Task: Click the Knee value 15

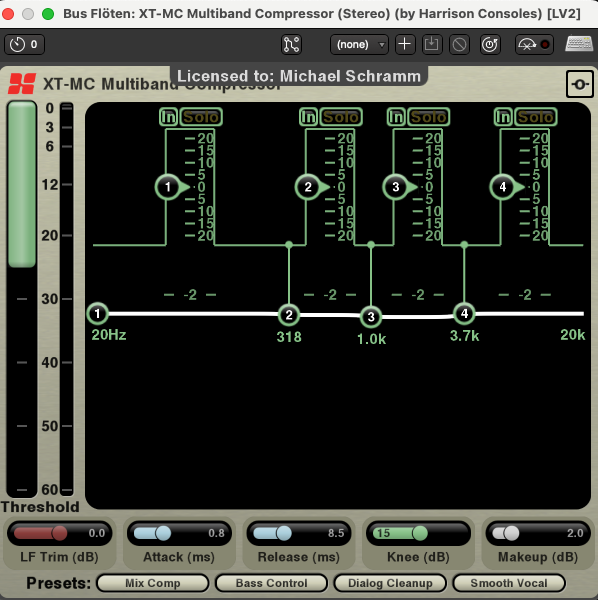Action: click(x=383, y=533)
